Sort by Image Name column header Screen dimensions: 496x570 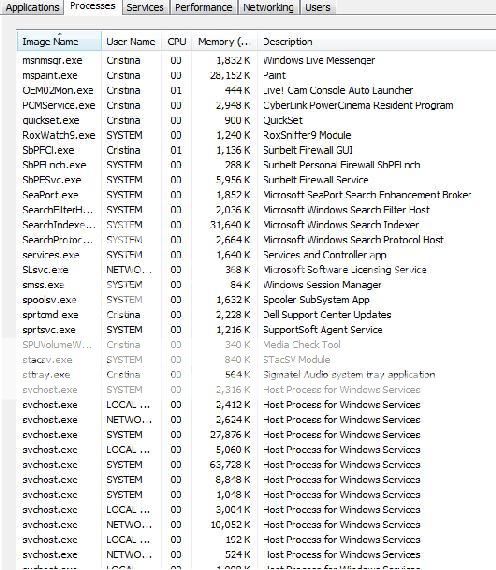[59, 41]
